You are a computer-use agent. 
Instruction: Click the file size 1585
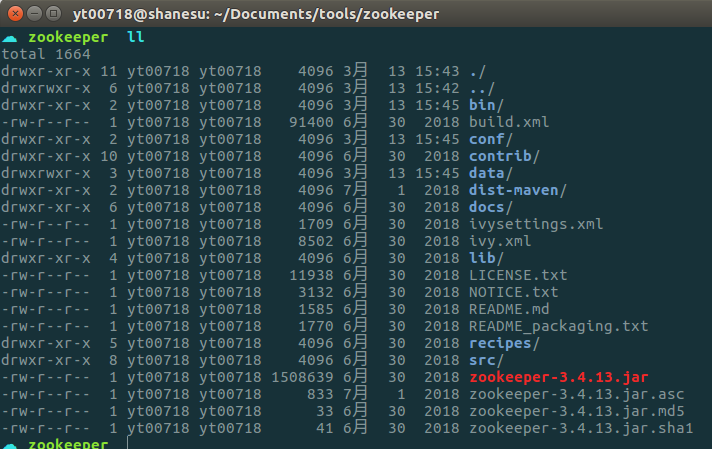pos(316,309)
